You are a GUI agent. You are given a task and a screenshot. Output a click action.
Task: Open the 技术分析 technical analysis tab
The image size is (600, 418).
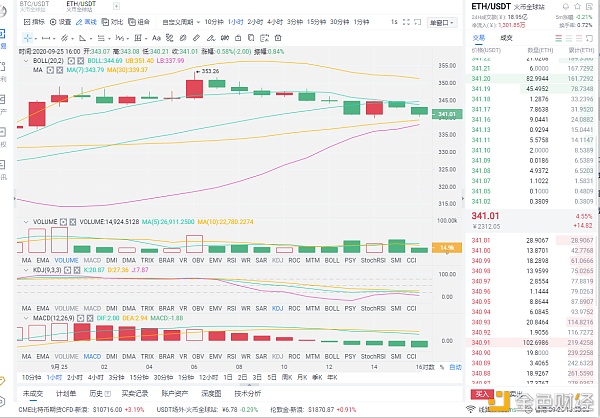pos(248,394)
